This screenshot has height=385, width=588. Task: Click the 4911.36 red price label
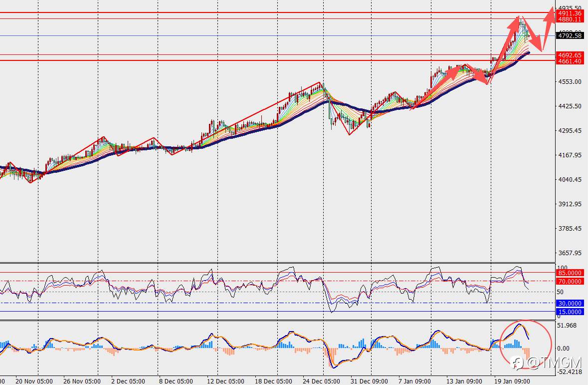pyautogui.click(x=570, y=13)
